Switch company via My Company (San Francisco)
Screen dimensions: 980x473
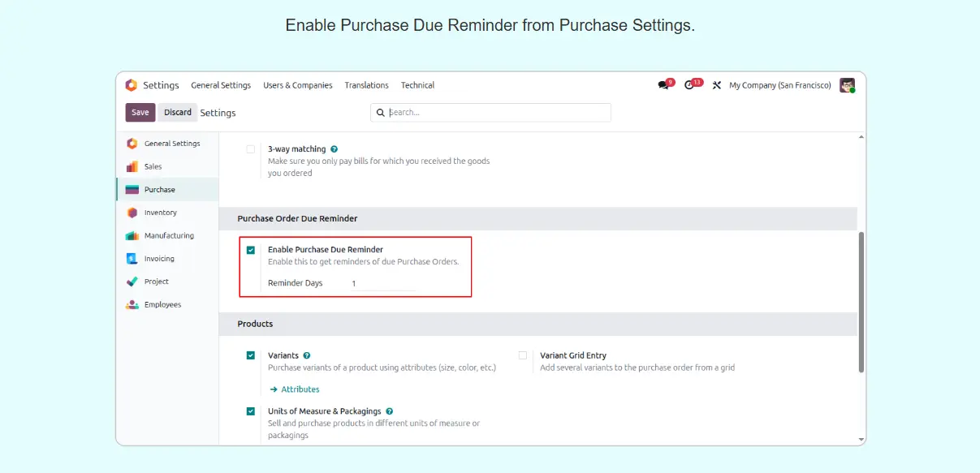pos(779,85)
